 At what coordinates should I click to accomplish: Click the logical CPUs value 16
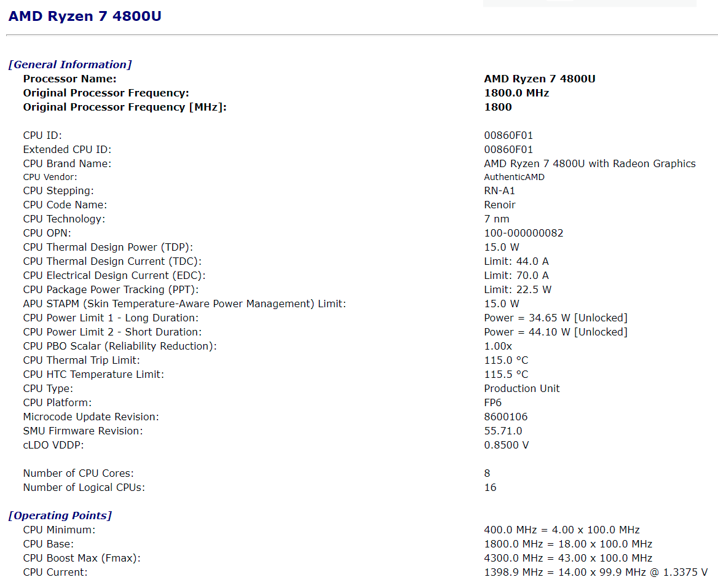pos(490,488)
